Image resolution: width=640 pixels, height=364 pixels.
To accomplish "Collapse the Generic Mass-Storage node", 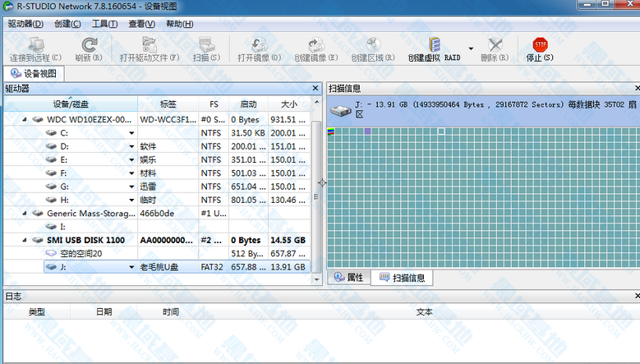I will pyautogui.click(x=25, y=214).
